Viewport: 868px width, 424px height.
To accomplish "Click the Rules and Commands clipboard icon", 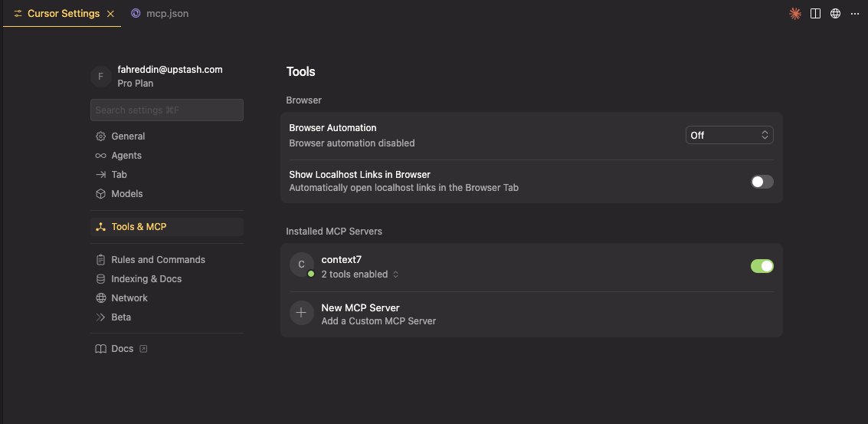I will pyautogui.click(x=101, y=260).
